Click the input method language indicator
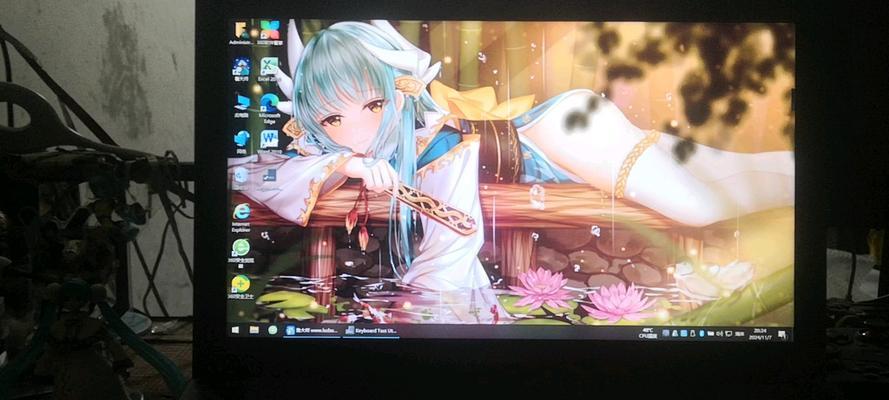Image resolution: width=889 pixels, height=400 pixels. (x=739, y=334)
